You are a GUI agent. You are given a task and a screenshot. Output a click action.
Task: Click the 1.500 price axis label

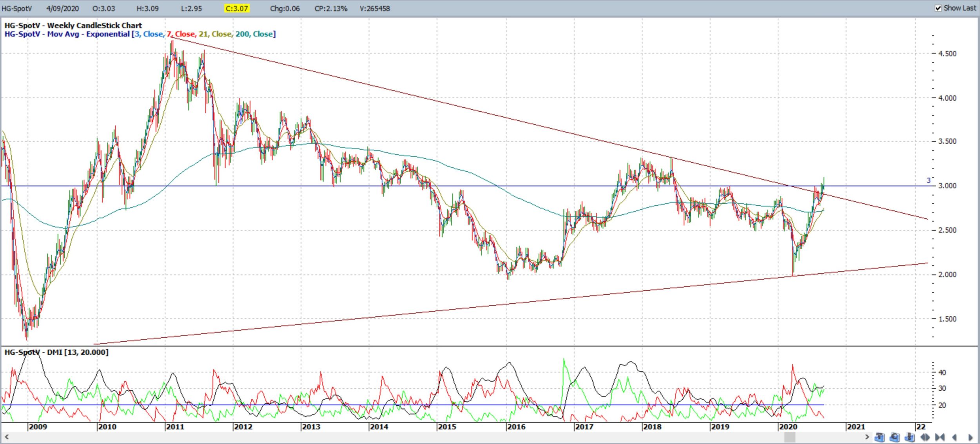coord(947,319)
